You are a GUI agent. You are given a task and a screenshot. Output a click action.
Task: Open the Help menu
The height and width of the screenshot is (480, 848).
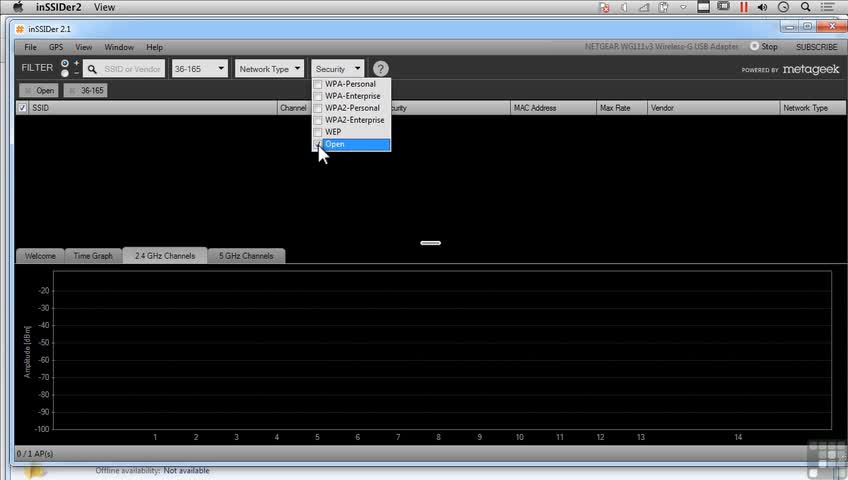point(154,47)
